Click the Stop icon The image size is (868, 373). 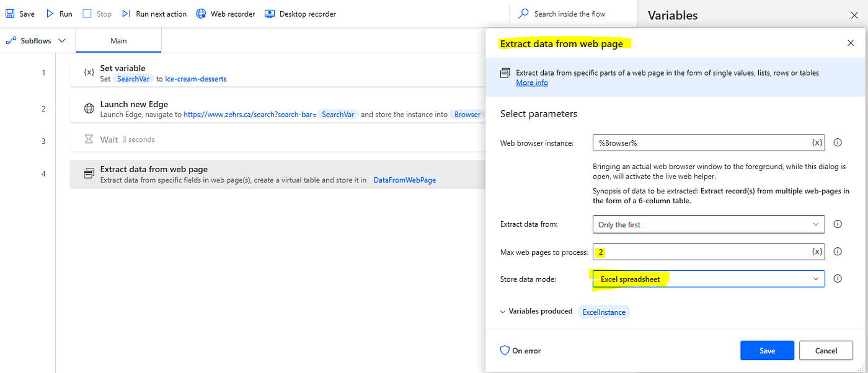coord(97,13)
